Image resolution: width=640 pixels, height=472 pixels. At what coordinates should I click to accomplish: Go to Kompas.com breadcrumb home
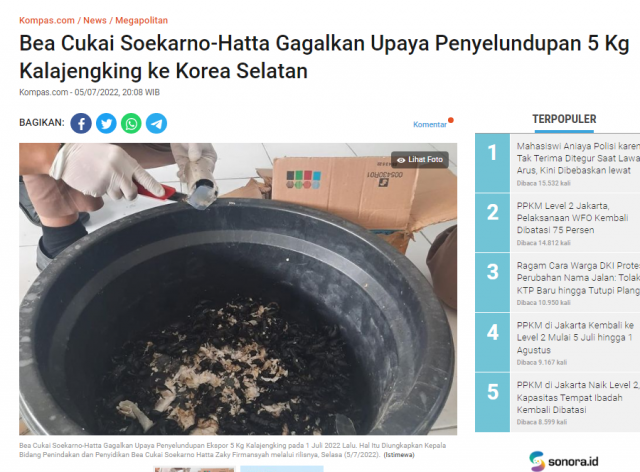[47, 20]
